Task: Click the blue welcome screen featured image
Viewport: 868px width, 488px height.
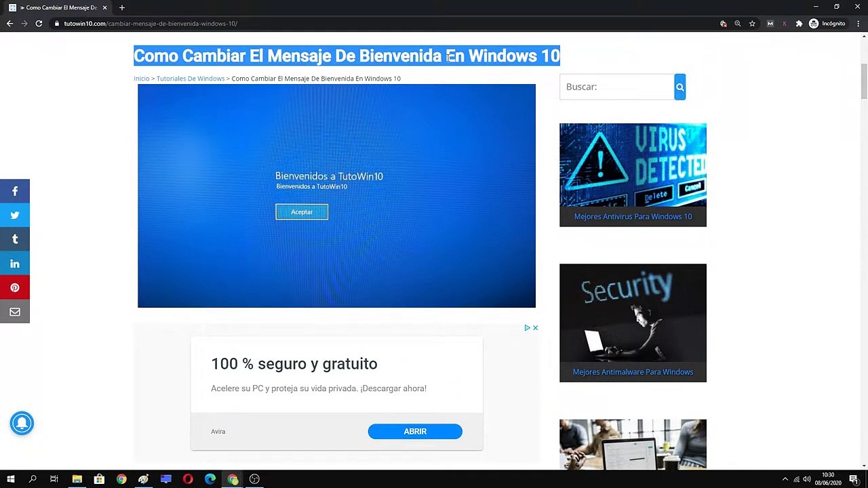Action: [x=336, y=196]
